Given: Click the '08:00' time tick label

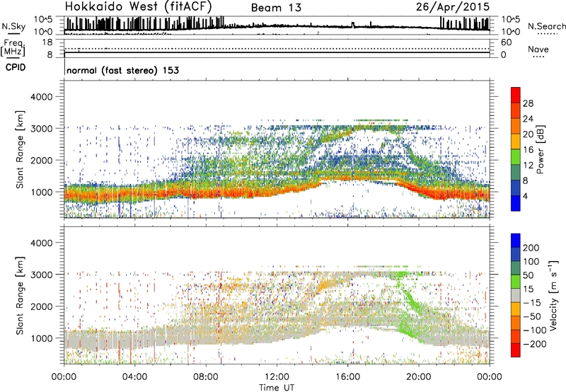Looking at the screenshot, I should [206, 377].
